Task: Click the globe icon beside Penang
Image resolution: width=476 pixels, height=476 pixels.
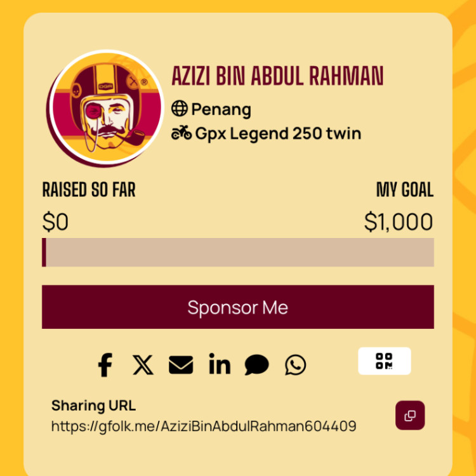Action: tap(180, 109)
